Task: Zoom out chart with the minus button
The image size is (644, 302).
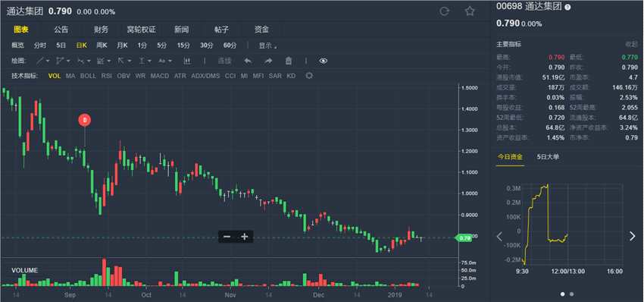Action: coord(227,237)
